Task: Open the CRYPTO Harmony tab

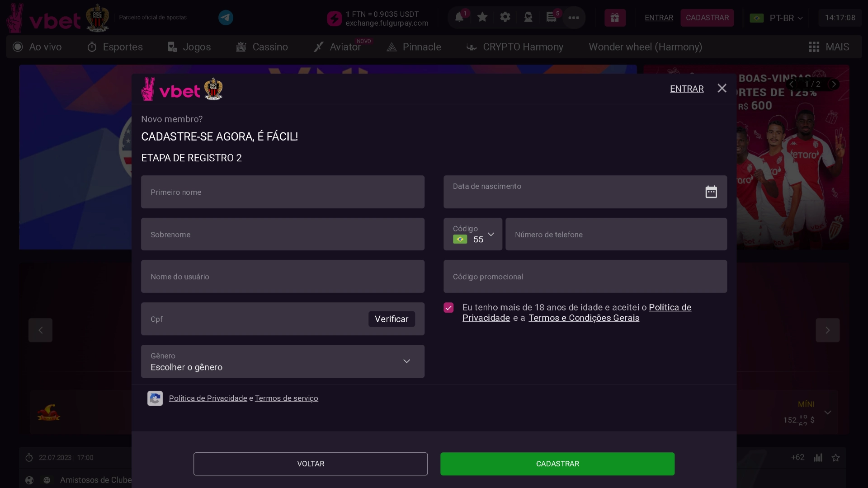Action: (515, 47)
